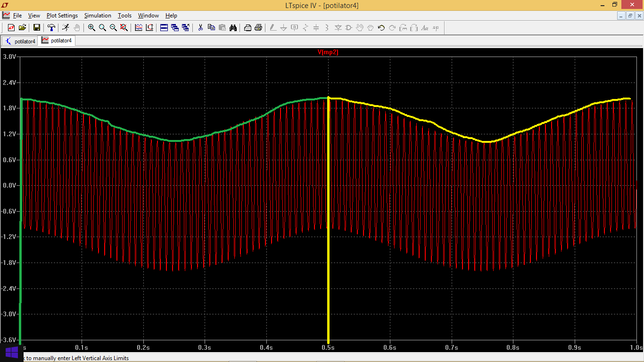Click the 0.8s horizontal axis label
Image resolution: width=644 pixels, height=362 pixels.
tap(513, 347)
